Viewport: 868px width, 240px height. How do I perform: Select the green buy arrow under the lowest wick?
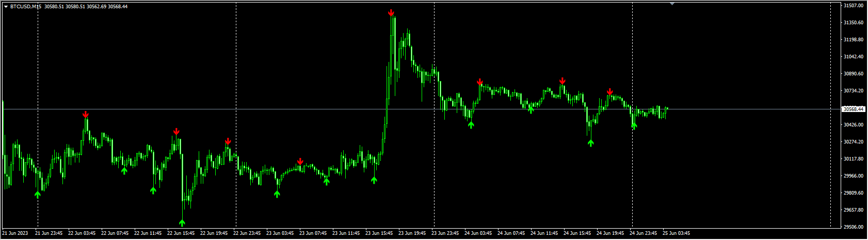(x=182, y=222)
